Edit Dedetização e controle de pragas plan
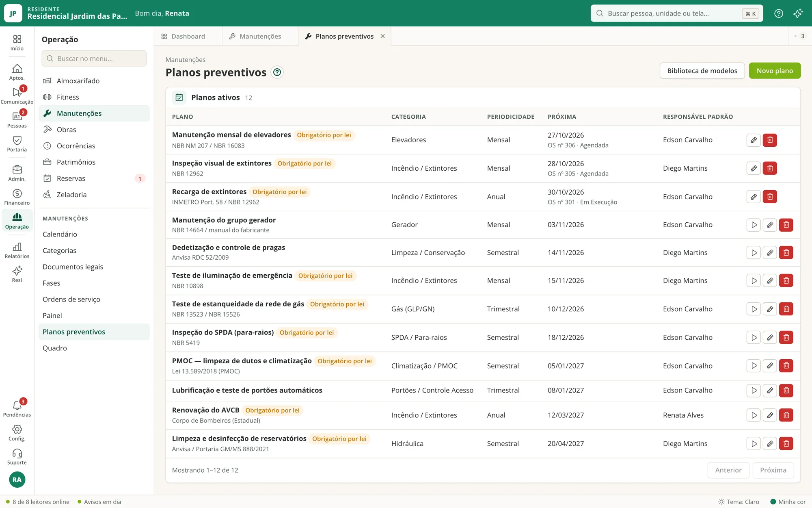812x508 pixels. [x=770, y=253]
